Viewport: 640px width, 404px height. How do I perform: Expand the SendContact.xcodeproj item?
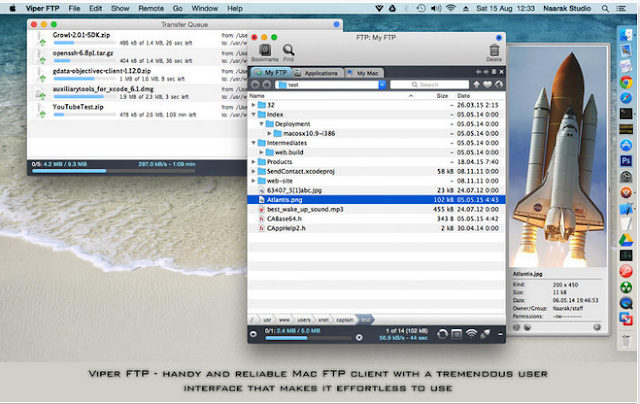coord(253,171)
